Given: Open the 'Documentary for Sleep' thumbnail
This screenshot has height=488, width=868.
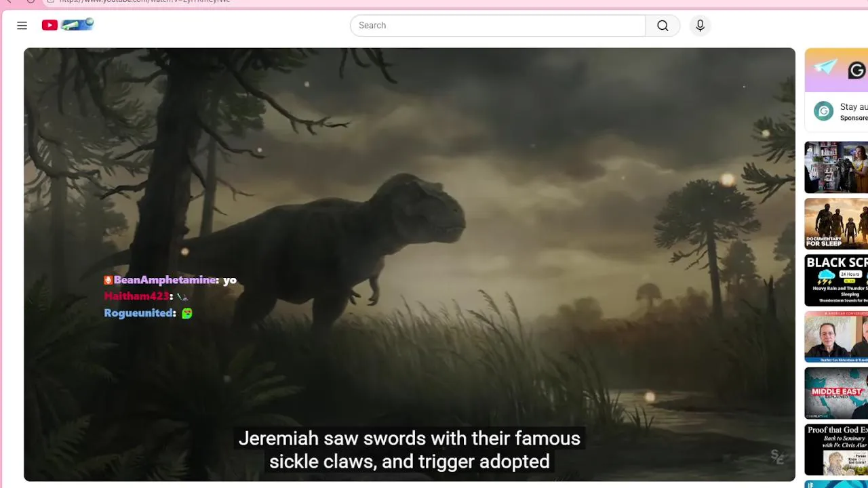Looking at the screenshot, I should (x=836, y=224).
